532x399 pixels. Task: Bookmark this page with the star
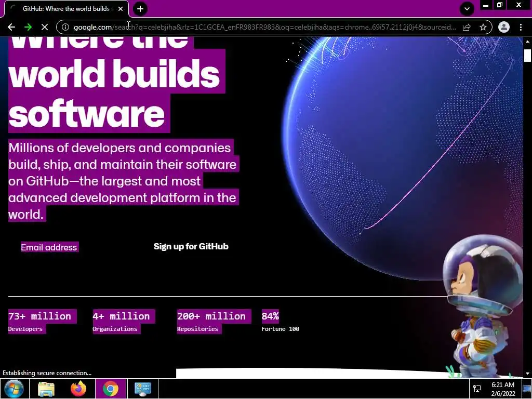483,27
